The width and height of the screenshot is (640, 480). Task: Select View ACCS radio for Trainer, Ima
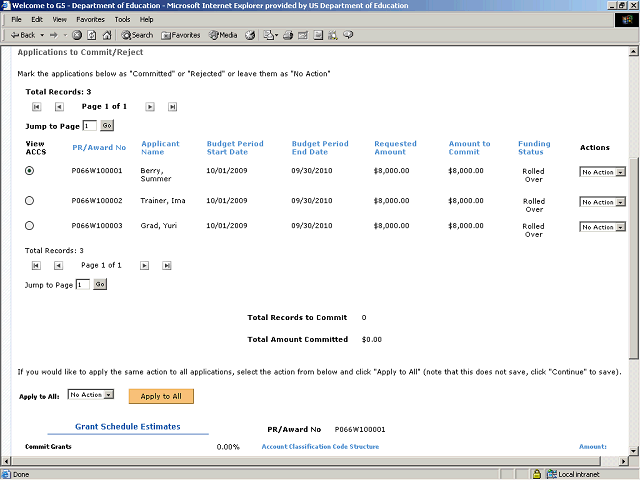(29, 201)
